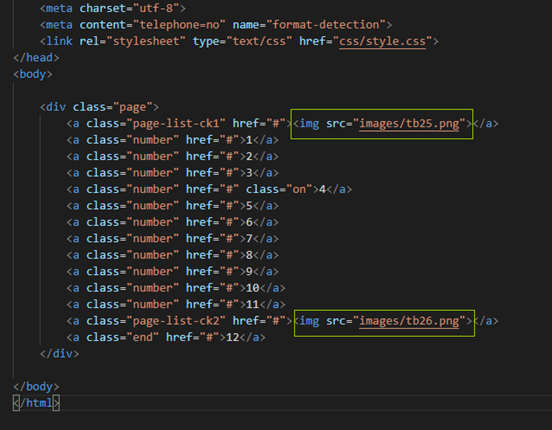
Task: Click the closing div tag
Action: pyautogui.click(x=59, y=354)
